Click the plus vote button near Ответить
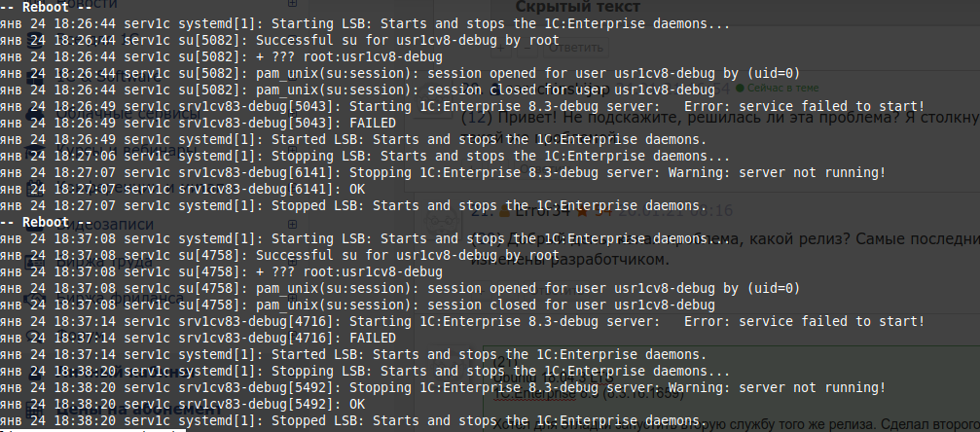 tap(500, 47)
